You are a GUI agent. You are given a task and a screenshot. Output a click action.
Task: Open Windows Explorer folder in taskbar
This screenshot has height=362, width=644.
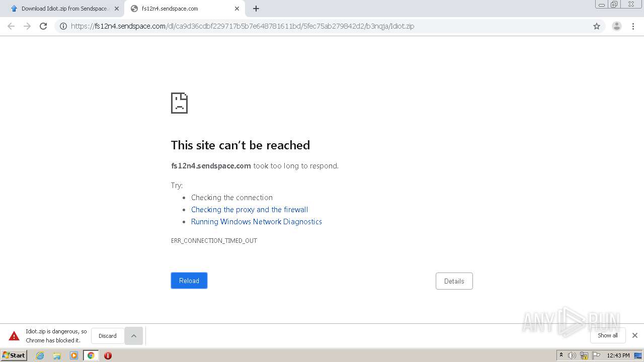(57, 355)
